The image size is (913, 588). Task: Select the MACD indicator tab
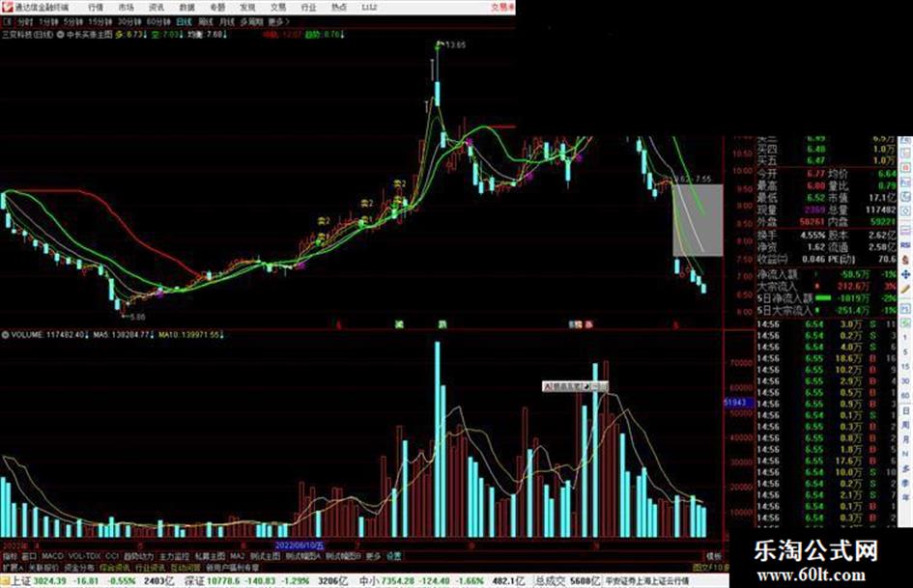point(52,556)
